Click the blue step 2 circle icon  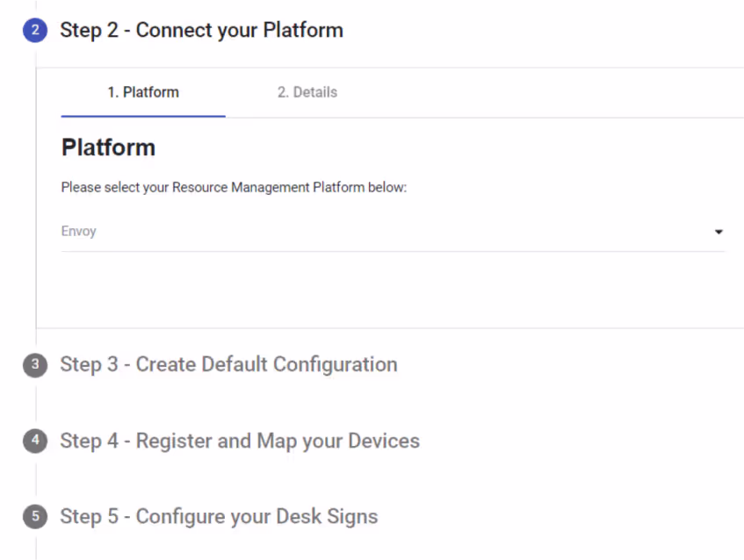[x=35, y=31]
